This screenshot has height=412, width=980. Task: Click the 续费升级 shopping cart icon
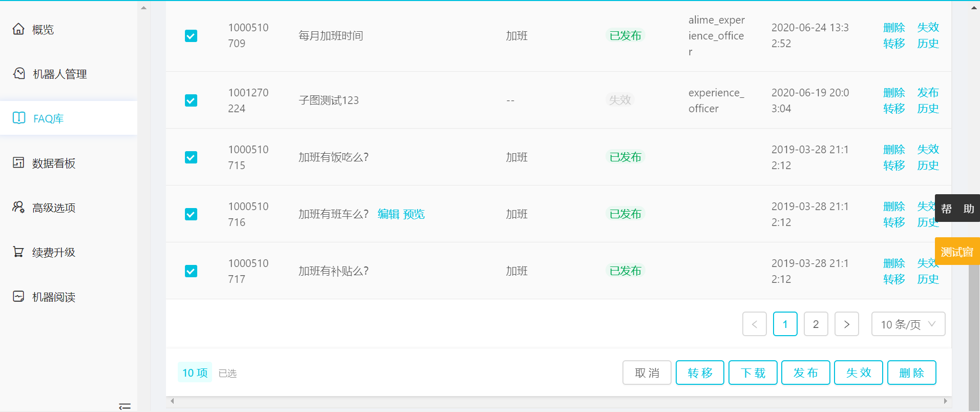pyautogui.click(x=18, y=252)
